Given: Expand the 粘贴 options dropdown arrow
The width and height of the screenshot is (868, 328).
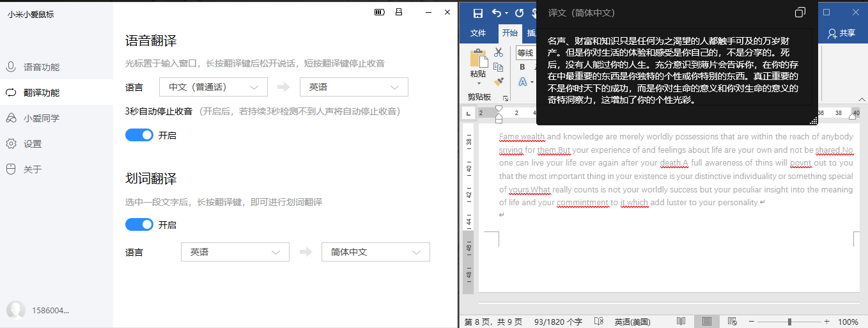Looking at the screenshot, I should pyautogui.click(x=478, y=83).
